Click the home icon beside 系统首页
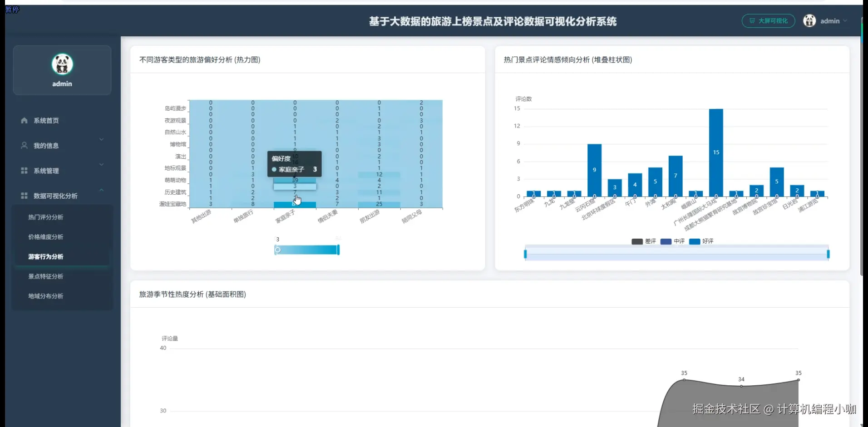The width and height of the screenshot is (868, 427). [24, 120]
